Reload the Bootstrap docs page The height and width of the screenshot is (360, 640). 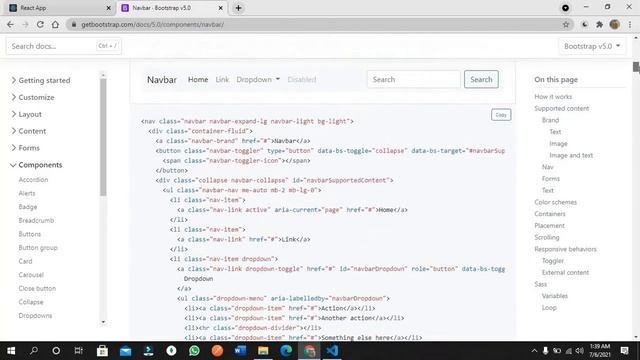coord(40,24)
